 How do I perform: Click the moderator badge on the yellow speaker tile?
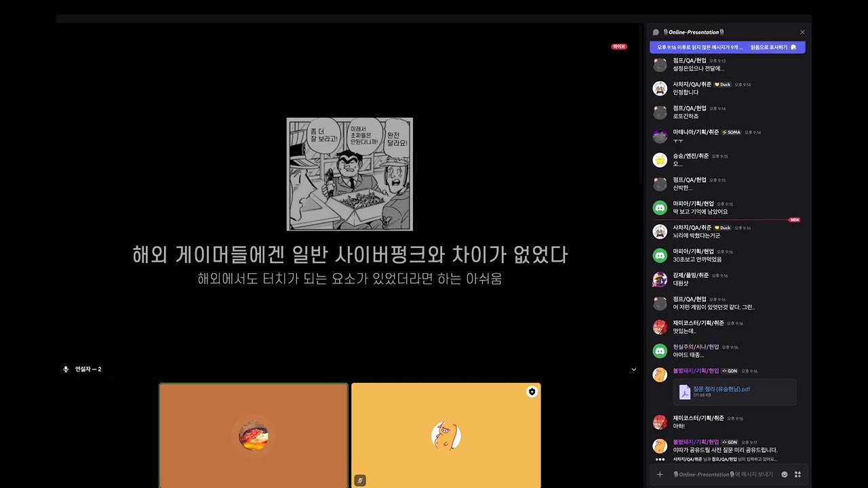532,392
